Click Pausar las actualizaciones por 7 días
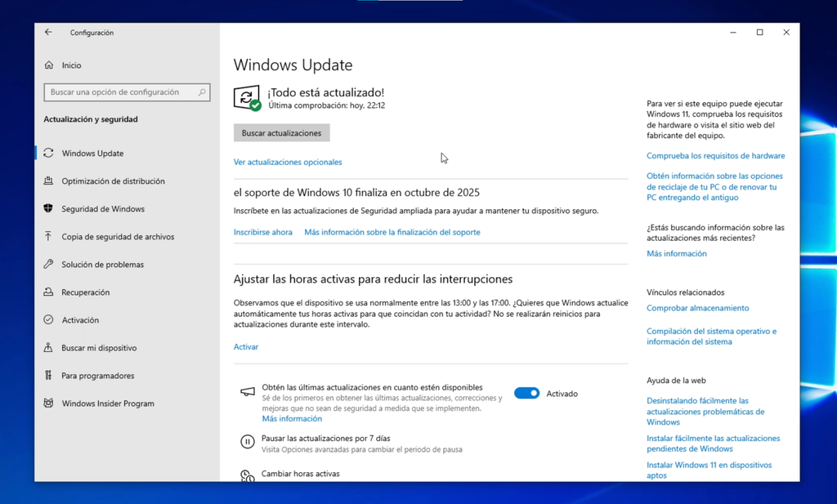 tap(325, 439)
